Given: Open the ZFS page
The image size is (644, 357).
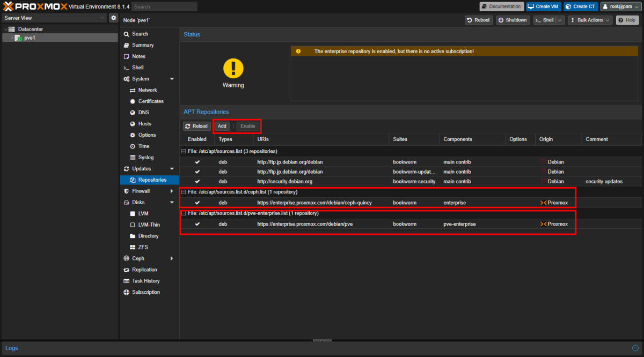Looking at the screenshot, I should [x=150, y=247].
